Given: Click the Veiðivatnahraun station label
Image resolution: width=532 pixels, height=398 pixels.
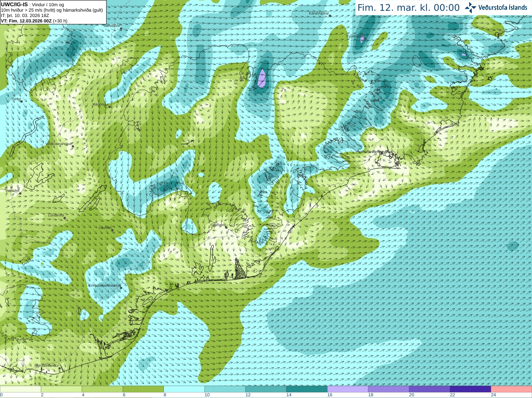Looking at the screenshot, I should coord(58,143).
